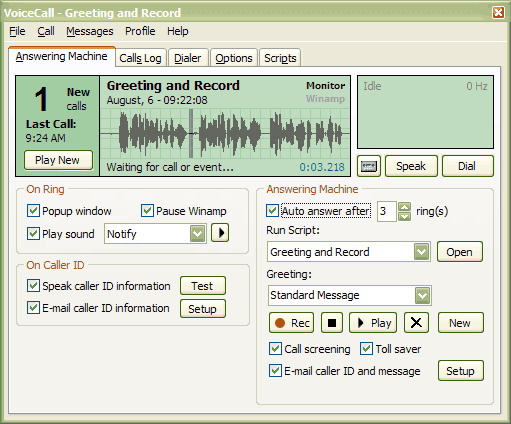This screenshot has width=511, height=424.
Task: Test speaking caller ID information
Action: coord(203,286)
